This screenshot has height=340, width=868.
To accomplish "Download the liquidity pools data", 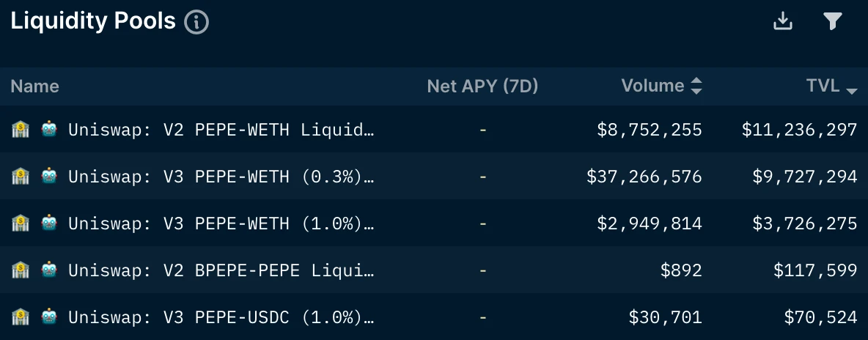I will coord(783,21).
